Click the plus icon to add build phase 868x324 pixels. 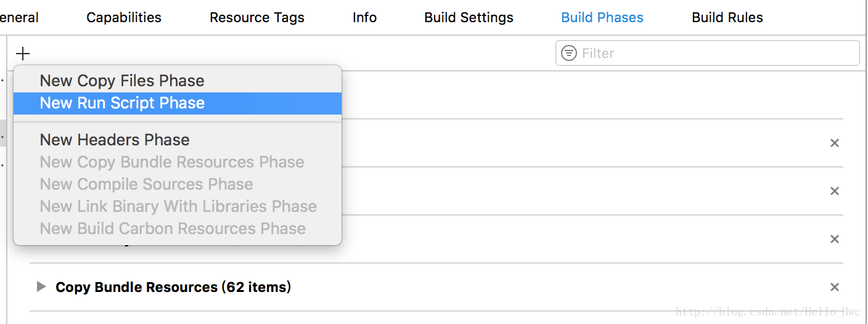pyautogui.click(x=23, y=53)
